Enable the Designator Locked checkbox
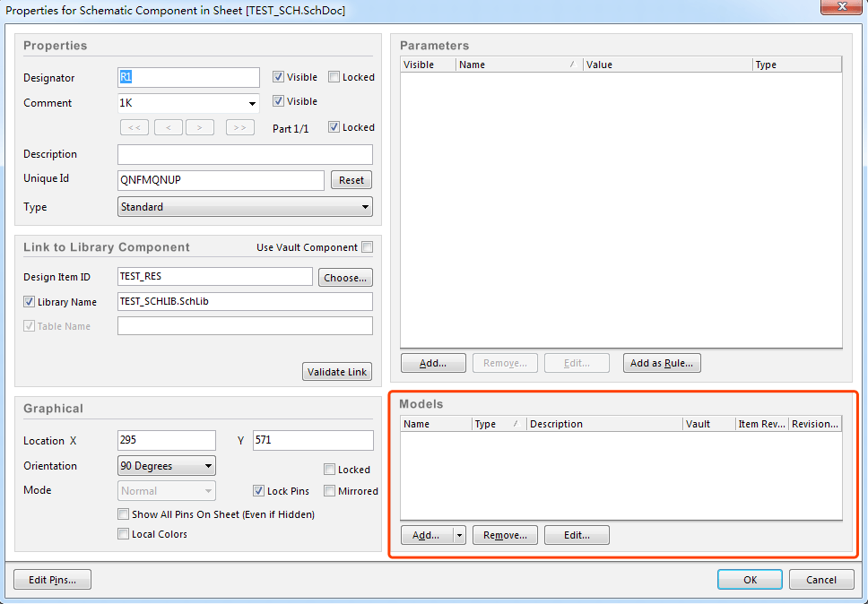 [334, 77]
